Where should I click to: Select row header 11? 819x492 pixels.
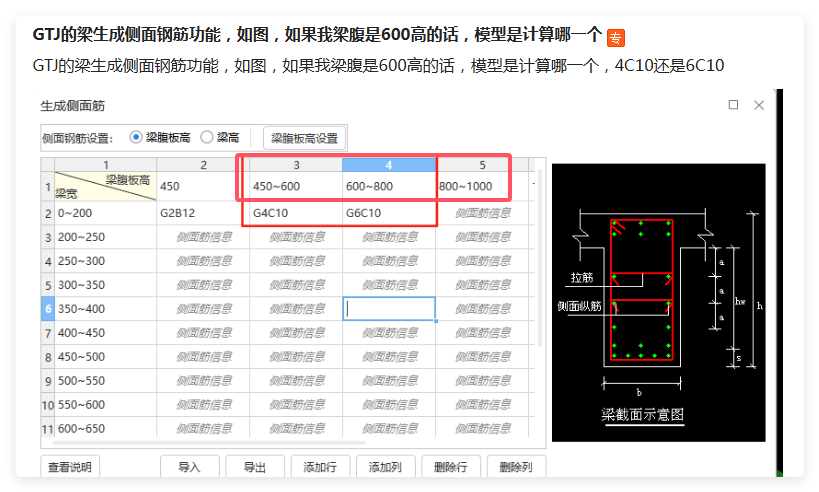(x=48, y=428)
